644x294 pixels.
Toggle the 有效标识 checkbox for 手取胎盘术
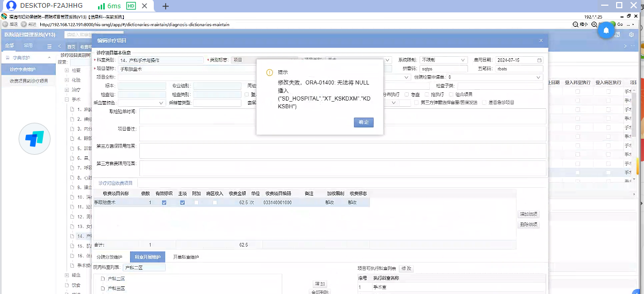click(164, 203)
